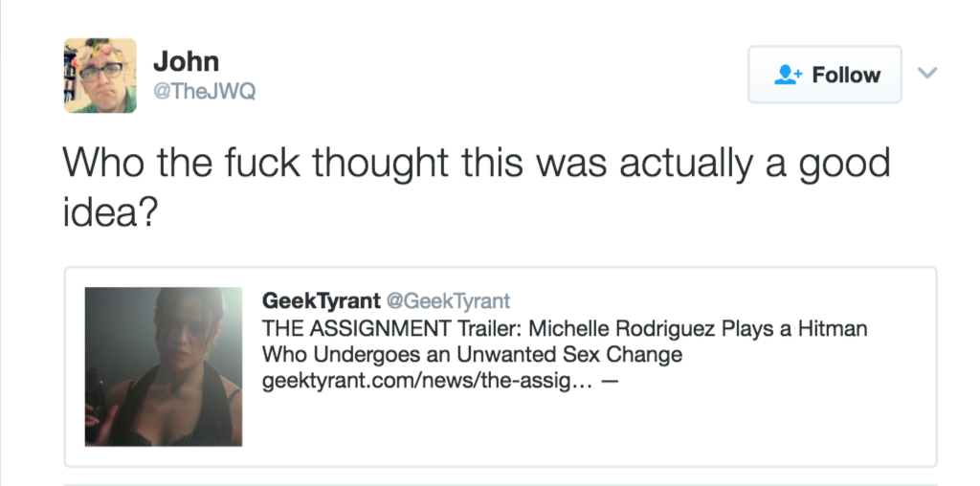Click "Who Undergoes an Unwanted Sex Change" line
The width and height of the screenshot is (980, 486).
click(472, 354)
